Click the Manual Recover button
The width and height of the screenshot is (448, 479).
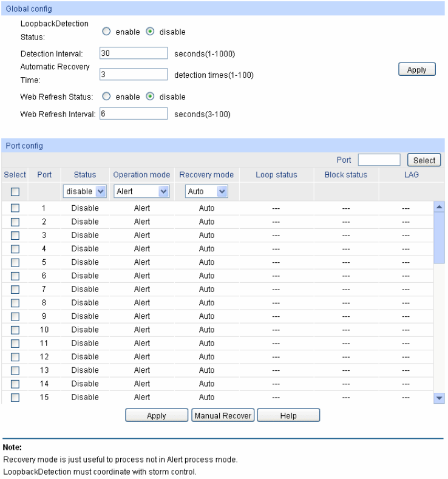[x=222, y=416]
